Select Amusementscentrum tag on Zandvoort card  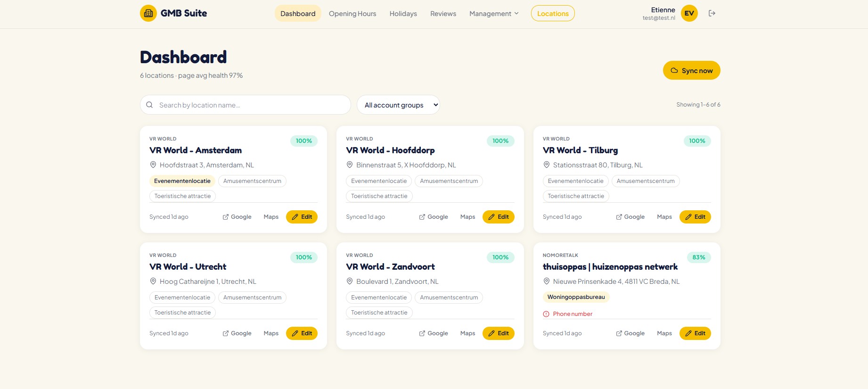pyautogui.click(x=449, y=298)
